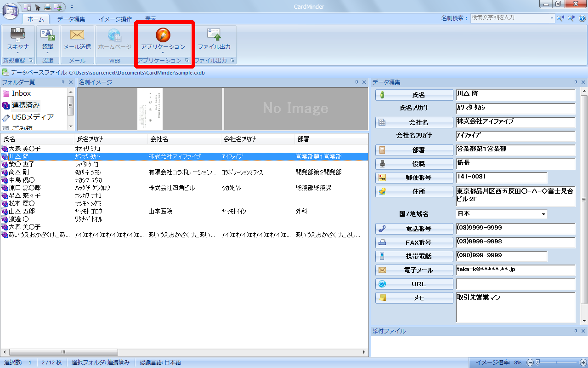
Task: Click the 氏名 field button
Action: (x=414, y=95)
